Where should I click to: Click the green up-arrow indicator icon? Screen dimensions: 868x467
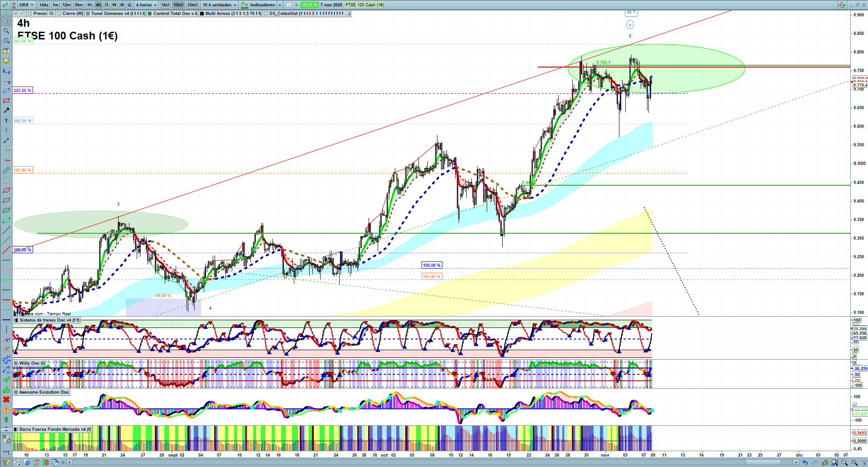[x=22, y=14]
